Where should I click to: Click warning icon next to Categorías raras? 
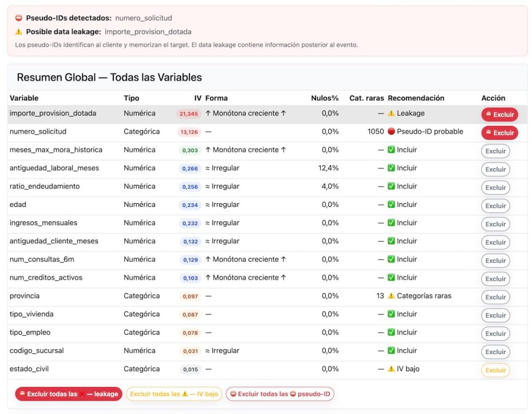391,296
